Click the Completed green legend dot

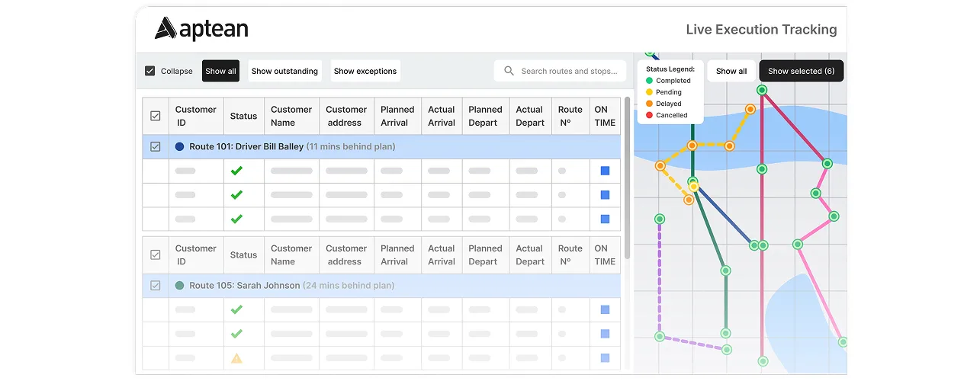649,81
